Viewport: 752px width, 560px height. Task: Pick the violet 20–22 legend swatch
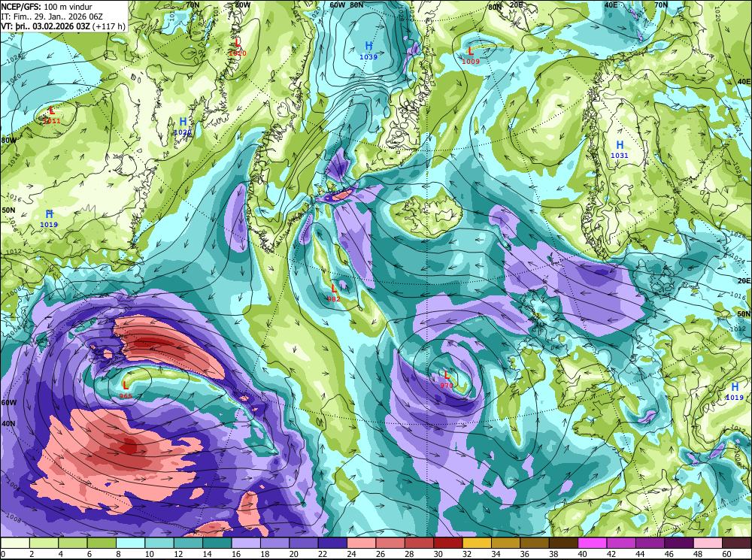[x=304, y=543]
